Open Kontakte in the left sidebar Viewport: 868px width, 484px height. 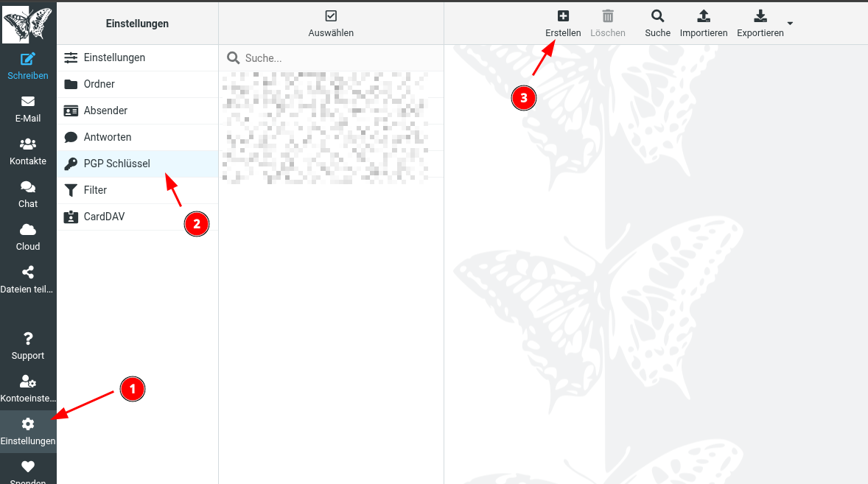pos(28,152)
